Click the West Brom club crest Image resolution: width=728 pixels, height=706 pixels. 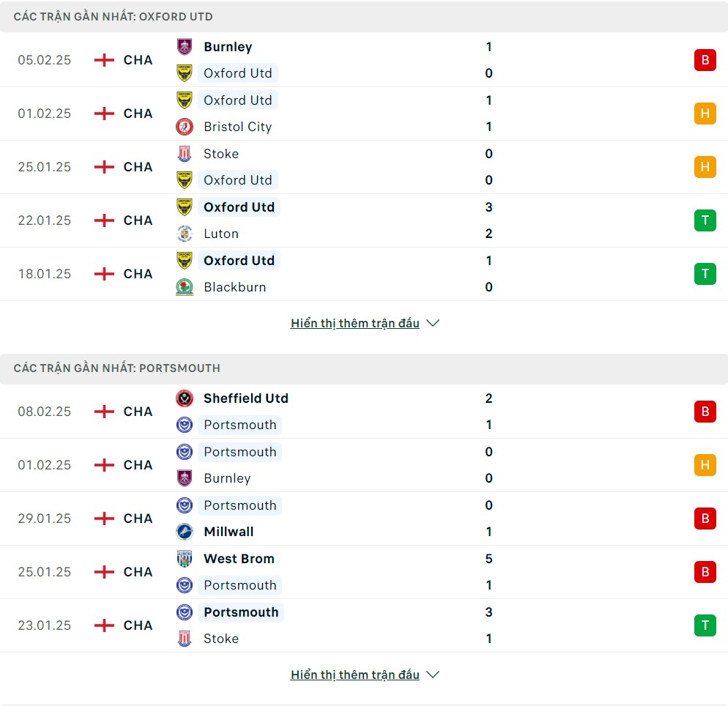coord(185,558)
